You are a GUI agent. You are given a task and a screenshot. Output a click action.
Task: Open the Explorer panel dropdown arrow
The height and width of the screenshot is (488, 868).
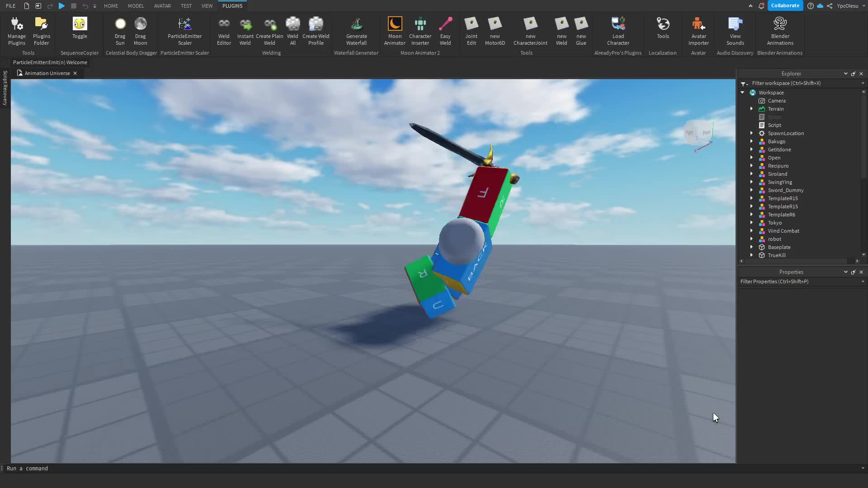tap(845, 74)
